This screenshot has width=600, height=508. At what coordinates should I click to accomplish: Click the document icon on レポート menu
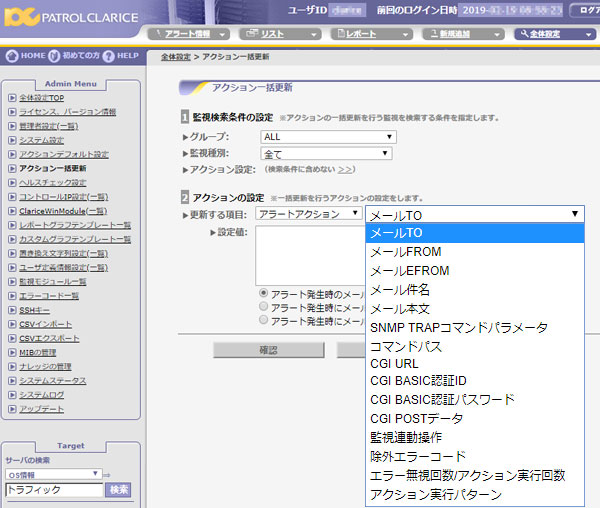(341, 34)
